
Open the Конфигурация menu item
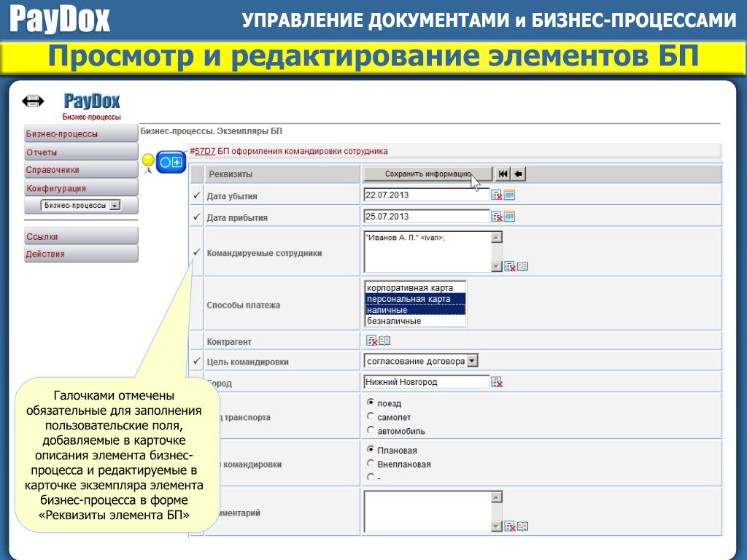click(x=81, y=187)
